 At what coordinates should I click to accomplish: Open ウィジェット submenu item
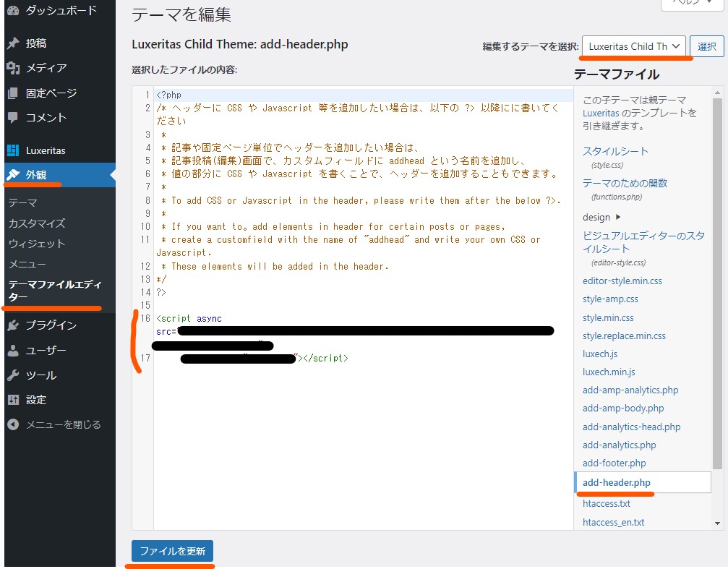[x=37, y=244]
